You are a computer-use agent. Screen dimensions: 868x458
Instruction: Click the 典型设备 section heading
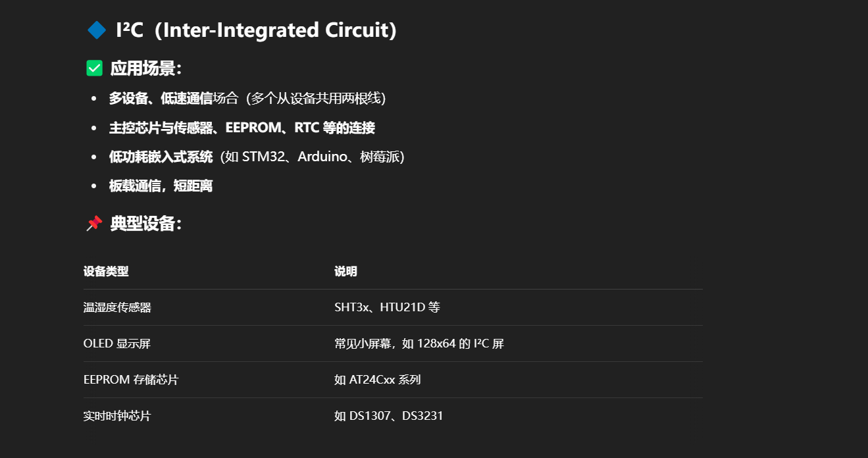pyautogui.click(x=146, y=224)
